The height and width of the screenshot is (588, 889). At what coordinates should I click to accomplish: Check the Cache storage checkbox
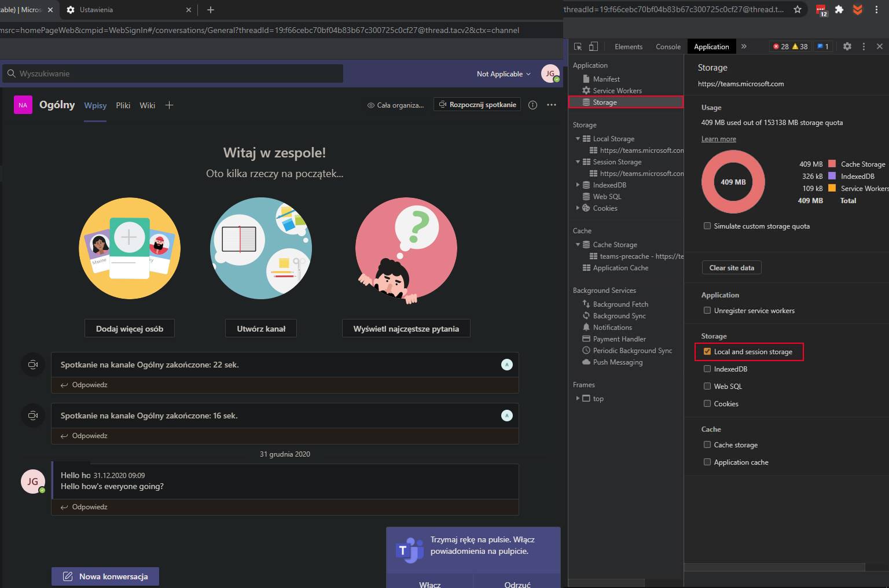pyautogui.click(x=707, y=444)
